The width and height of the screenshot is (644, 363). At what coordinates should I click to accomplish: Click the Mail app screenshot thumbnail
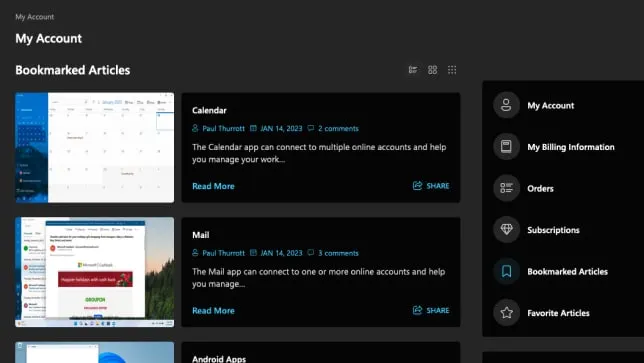click(94, 272)
